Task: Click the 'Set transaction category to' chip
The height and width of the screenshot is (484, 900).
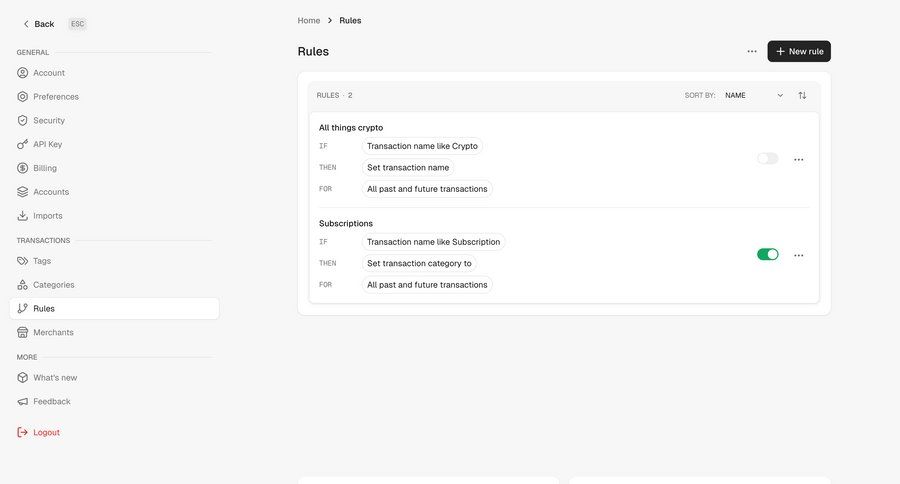Action: pyautogui.click(x=419, y=264)
